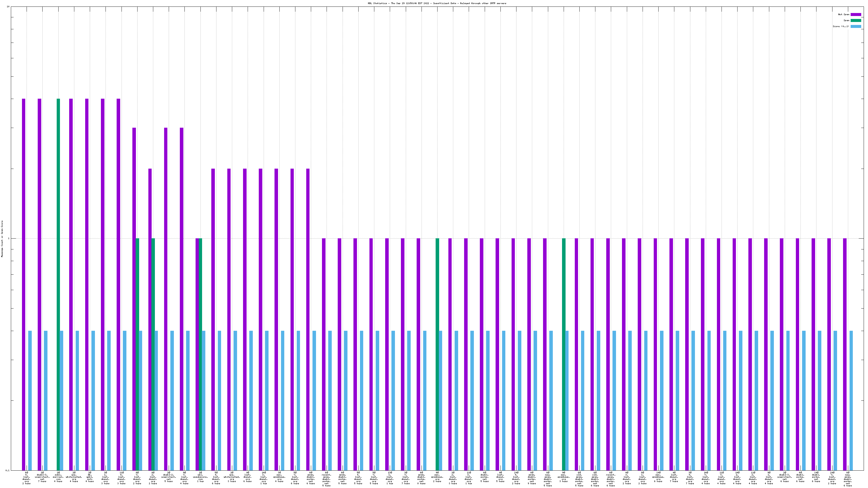This screenshot has width=868, height=488.
Task: Click the green bar above ubl.unsubscore.com
Action: [200, 354]
